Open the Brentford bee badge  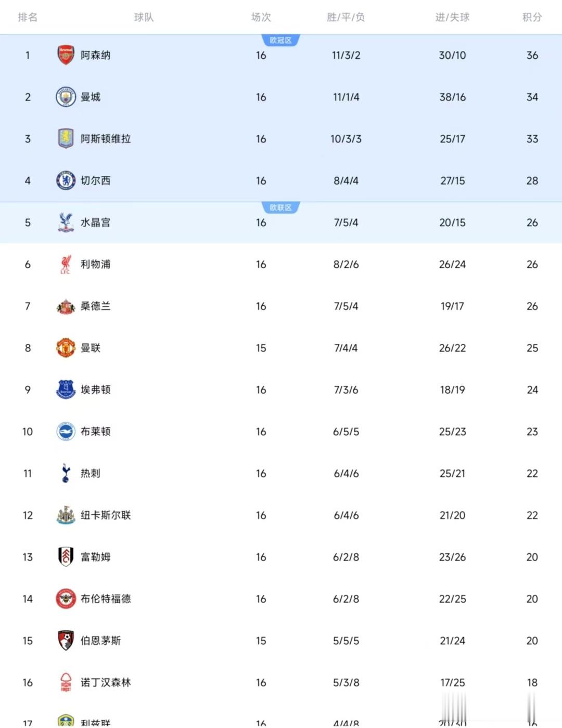(x=66, y=599)
